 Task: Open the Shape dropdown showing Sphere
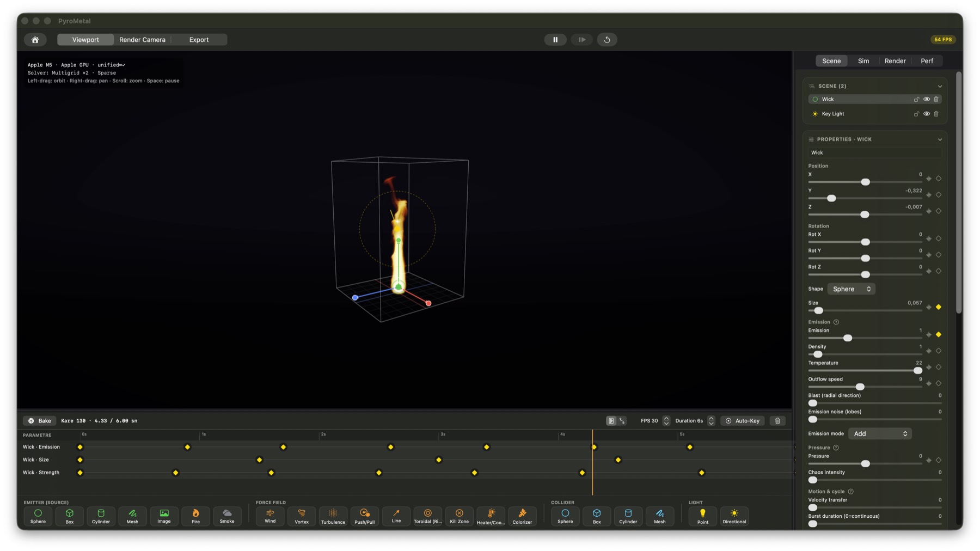852,289
